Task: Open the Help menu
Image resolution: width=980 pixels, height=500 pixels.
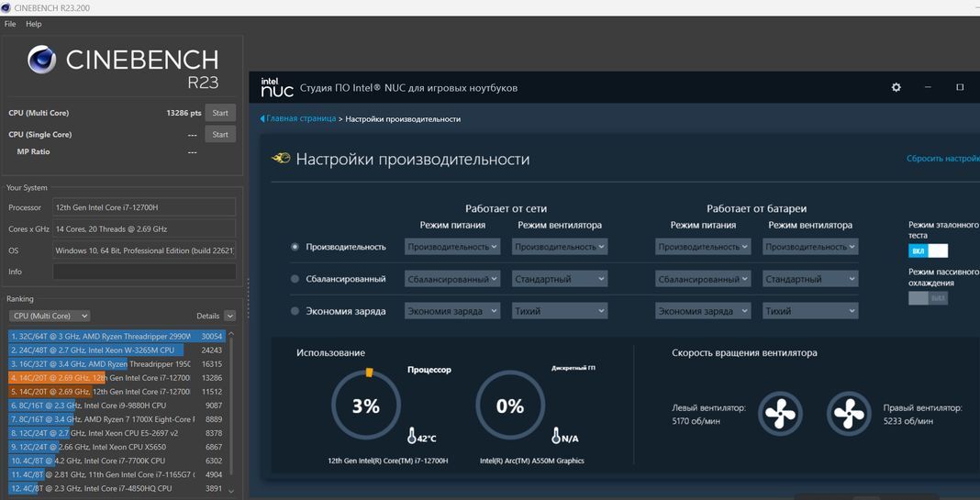Action: [x=34, y=24]
